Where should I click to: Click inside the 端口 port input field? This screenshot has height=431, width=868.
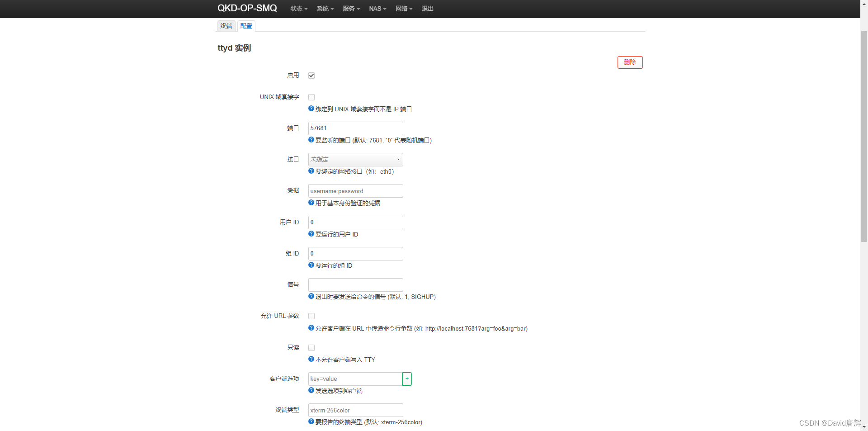coord(355,128)
